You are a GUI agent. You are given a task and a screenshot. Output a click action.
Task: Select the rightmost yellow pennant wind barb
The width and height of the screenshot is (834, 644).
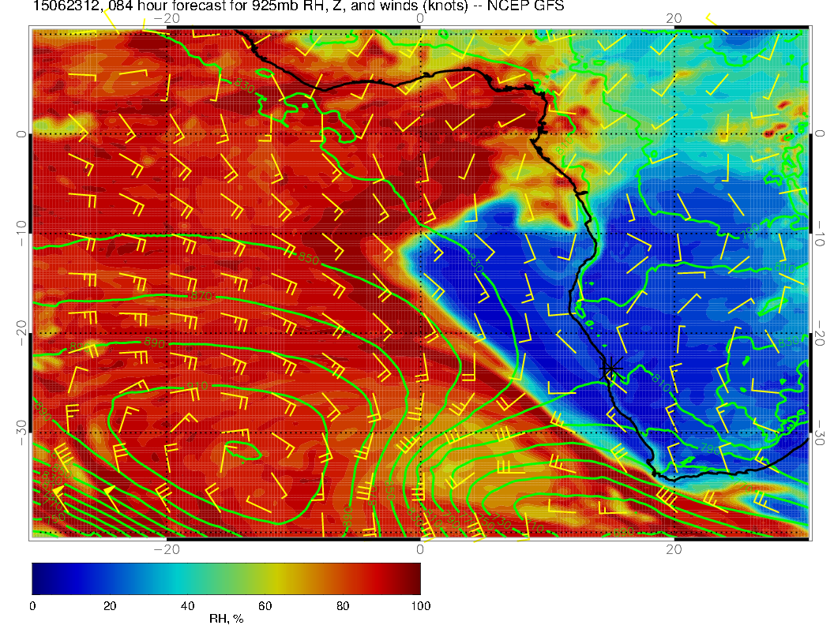click(110, 492)
